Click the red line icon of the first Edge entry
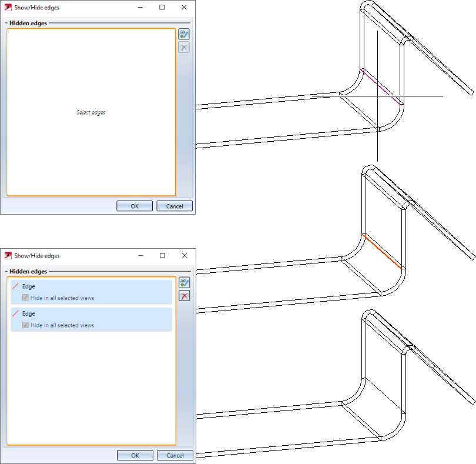 pos(15,286)
